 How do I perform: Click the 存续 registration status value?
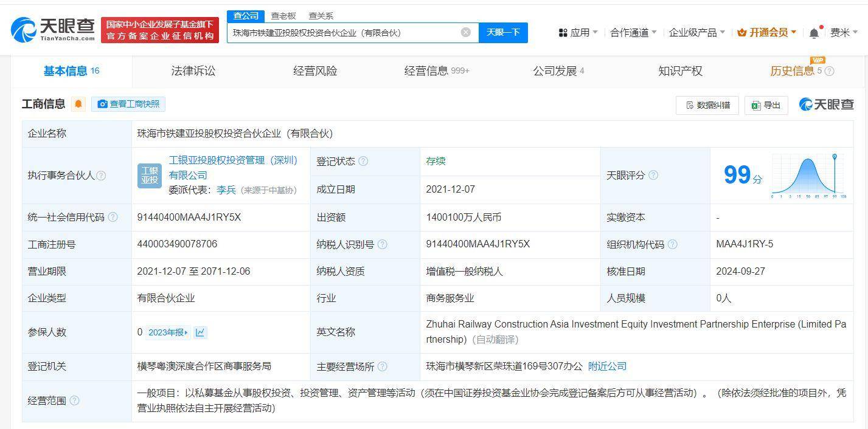tap(436, 161)
